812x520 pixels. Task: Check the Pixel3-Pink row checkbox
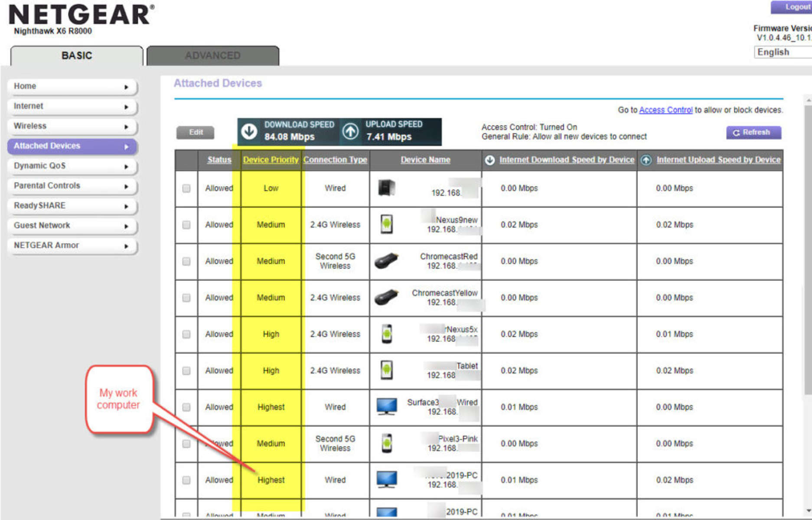click(x=186, y=444)
